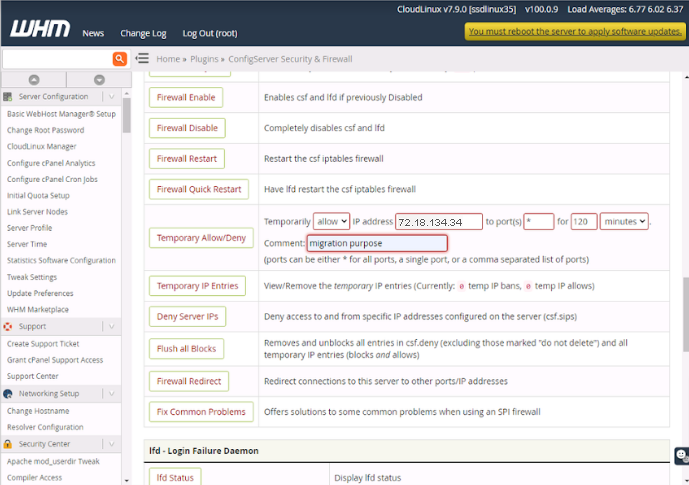This screenshot has width=689, height=485.
Task: Click the main page vertical scrollbar thumb
Action: [x=686, y=315]
